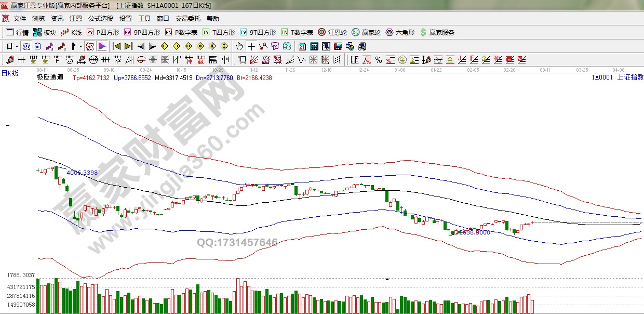Image resolution: width=644 pixels, height=314 pixels.
Task: Open the 公式选股 menu
Action: 100,18
